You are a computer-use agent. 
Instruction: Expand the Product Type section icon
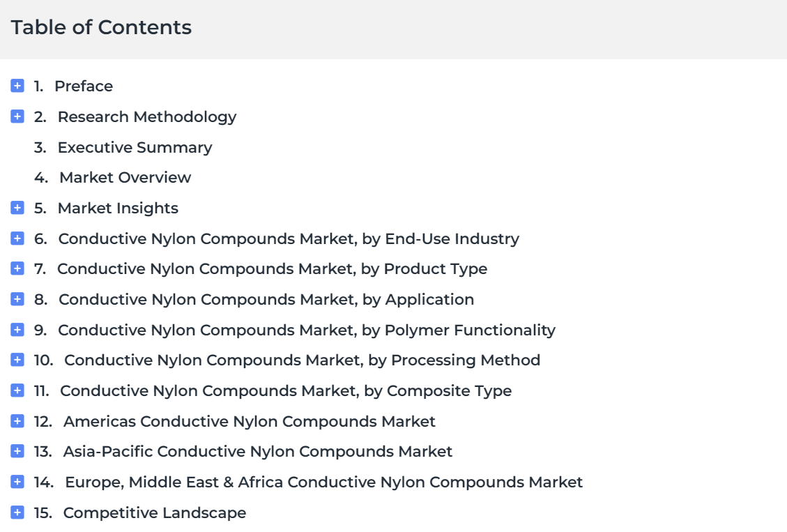(x=17, y=268)
